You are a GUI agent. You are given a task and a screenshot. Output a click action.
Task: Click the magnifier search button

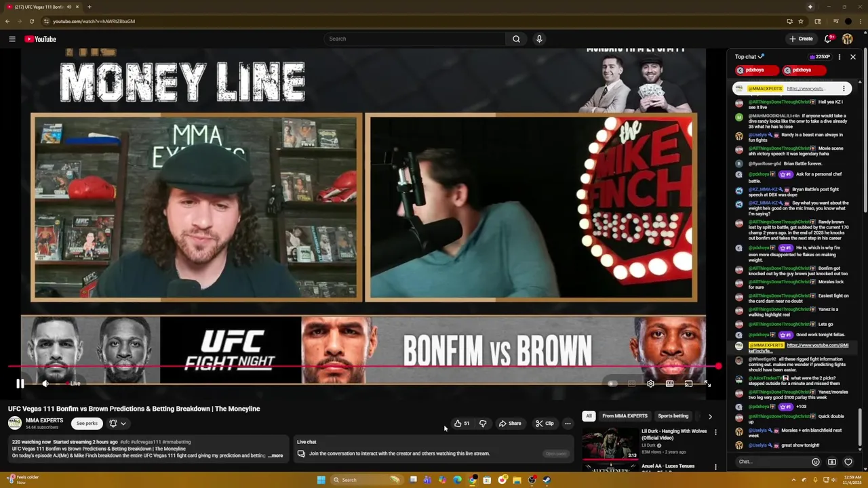point(516,39)
